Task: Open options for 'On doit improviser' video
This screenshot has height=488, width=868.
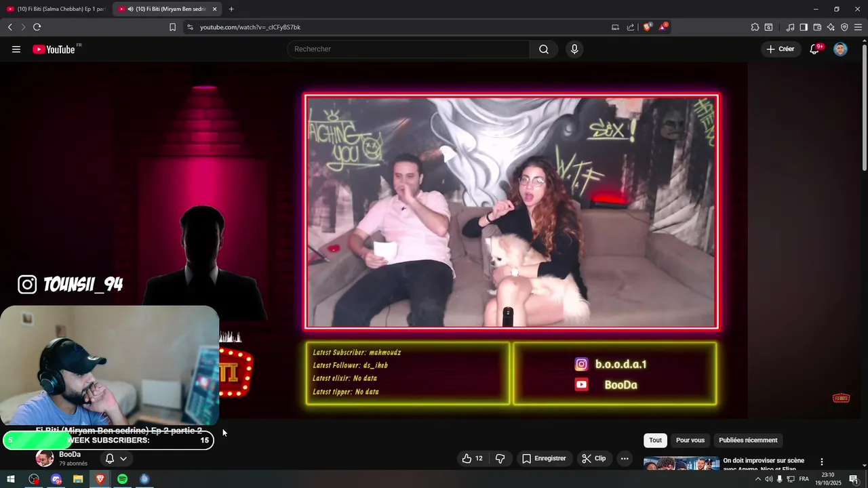Action: [821, 462]
